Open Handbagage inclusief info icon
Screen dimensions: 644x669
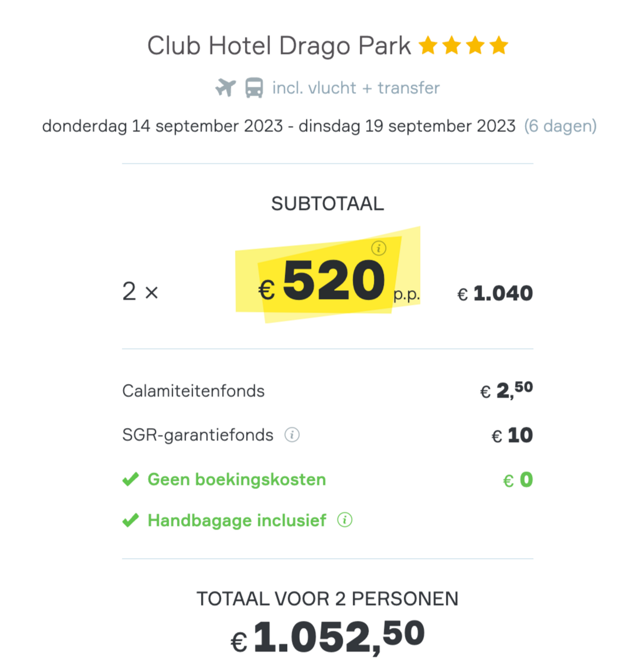click(344, 520)
